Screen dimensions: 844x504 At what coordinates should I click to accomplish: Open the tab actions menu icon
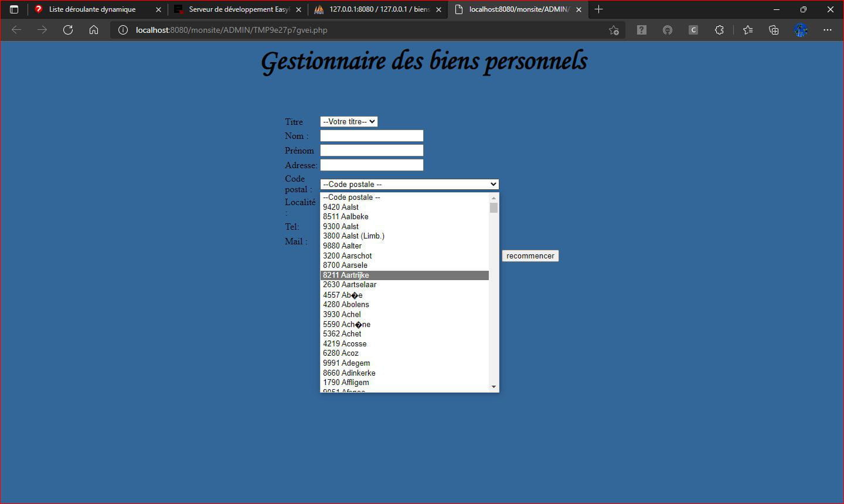point(14,9)
